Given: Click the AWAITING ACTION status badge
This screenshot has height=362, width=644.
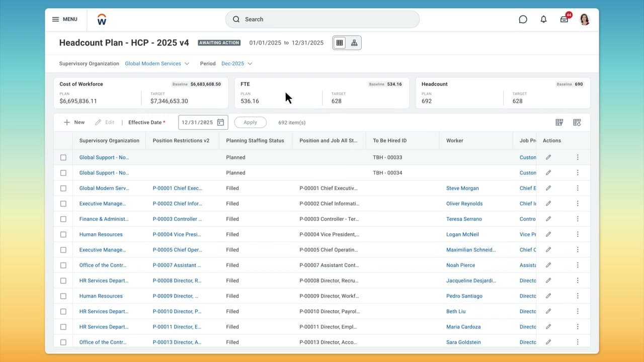Looking at the screenshot, I should click(219, 43).
